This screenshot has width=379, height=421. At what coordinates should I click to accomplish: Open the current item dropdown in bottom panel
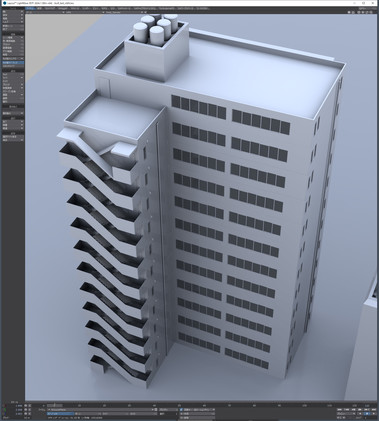click(x=101, y=409)
